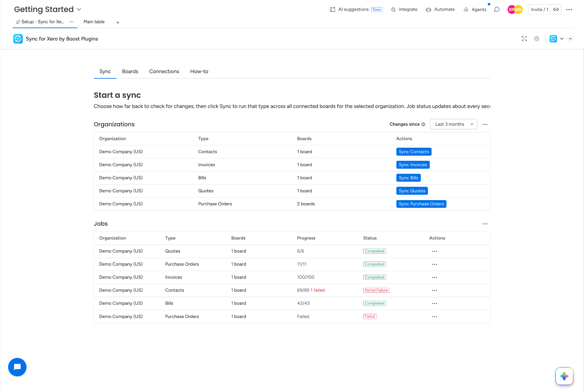Add a new board view with plus

coord(118,22)
